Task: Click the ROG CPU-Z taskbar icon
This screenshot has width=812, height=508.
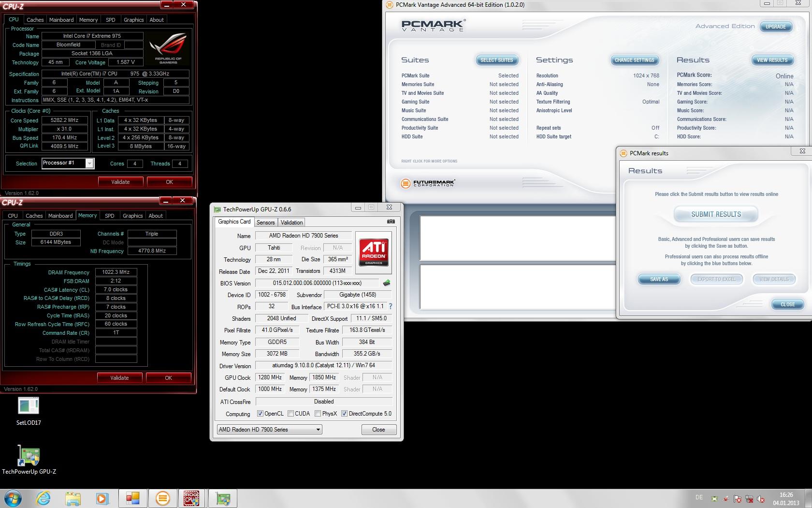Action: [x=192, y=498]
